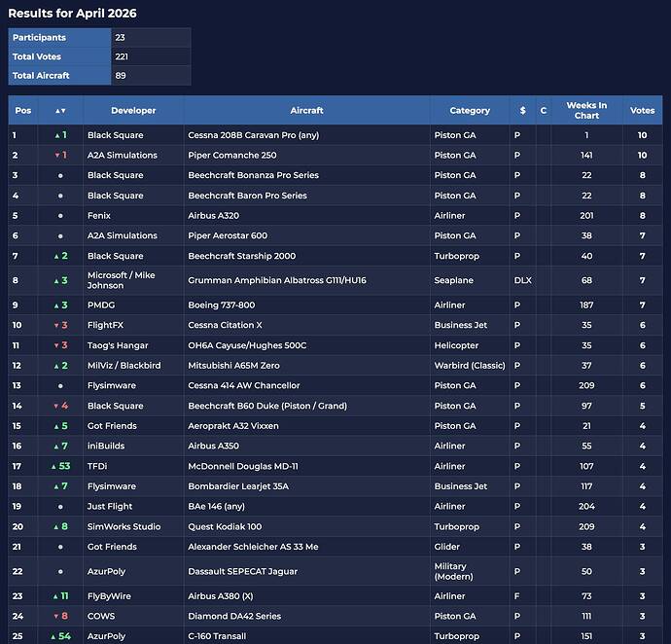Click the up 11 indicator for FlyByWire row
This screenshot has width=671, height=644.
60,596
